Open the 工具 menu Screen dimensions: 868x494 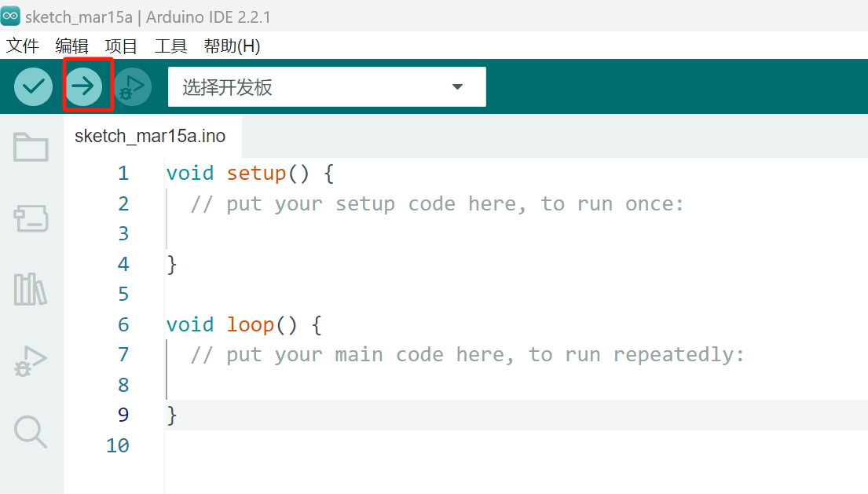click(x=170, y=46)
